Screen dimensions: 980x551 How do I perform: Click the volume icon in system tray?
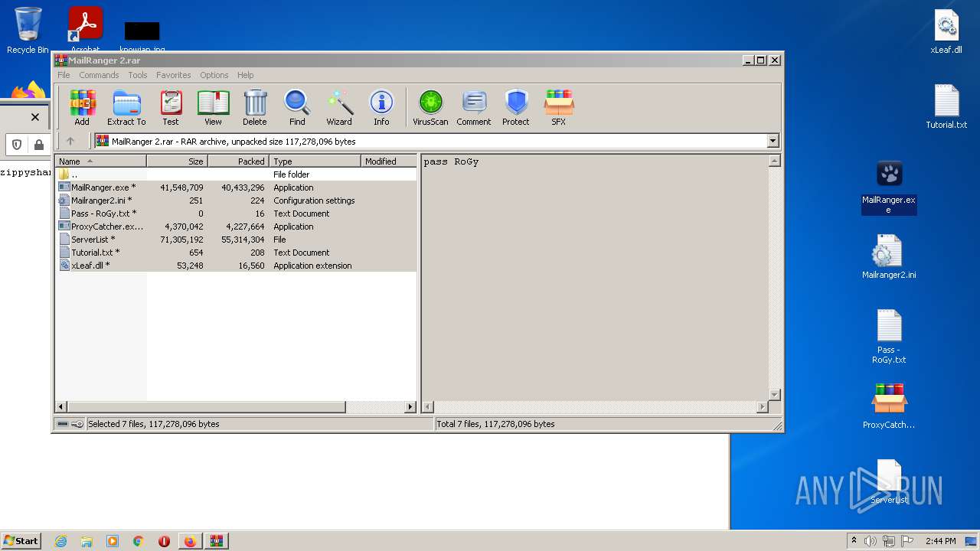tap(871, 541)
